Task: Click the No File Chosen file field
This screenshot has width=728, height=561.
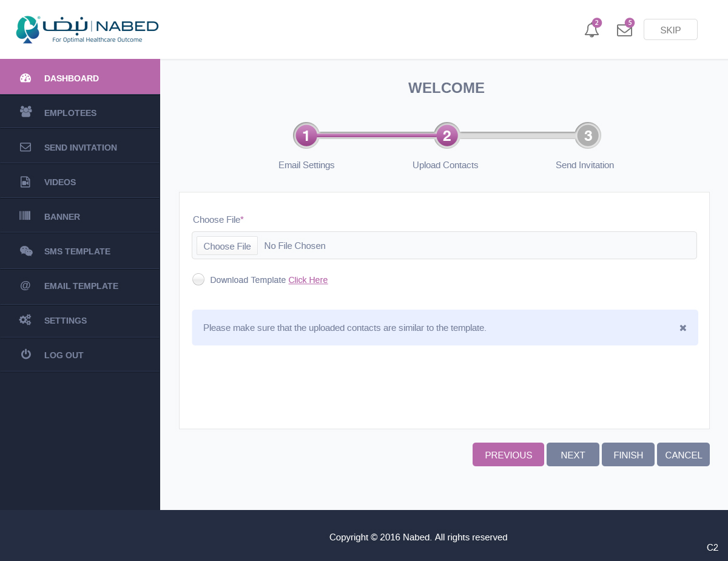Action: click(x=444, y=245)
